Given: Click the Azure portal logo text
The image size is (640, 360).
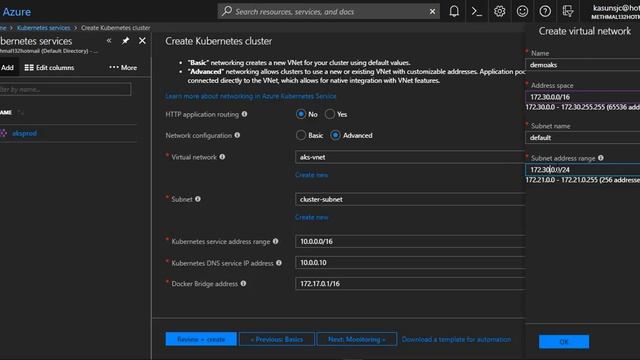Looking at the screenshot, I should click(x=16, y=12).
